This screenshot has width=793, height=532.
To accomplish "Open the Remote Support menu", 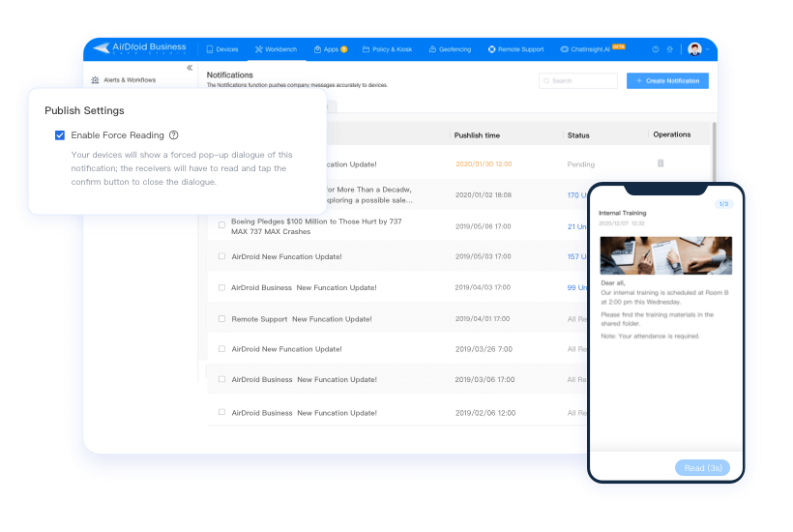I will [515, 49].
